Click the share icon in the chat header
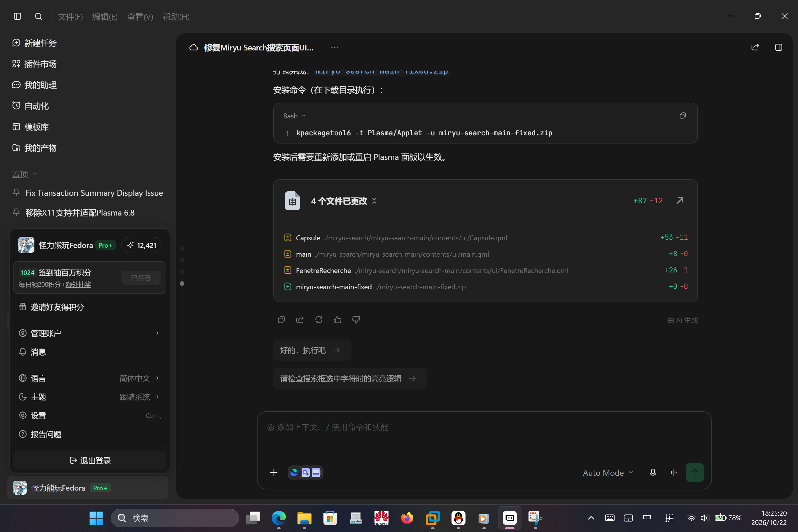 (x=755, y=47)
